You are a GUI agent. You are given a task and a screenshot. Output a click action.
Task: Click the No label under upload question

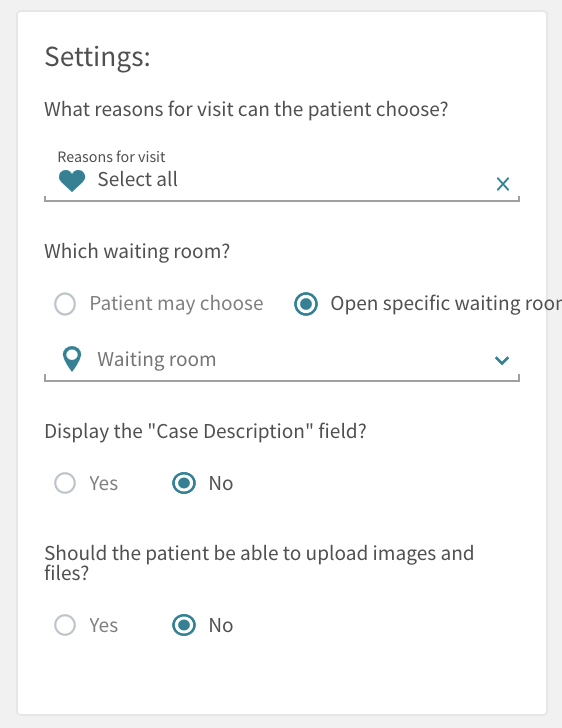221,625
